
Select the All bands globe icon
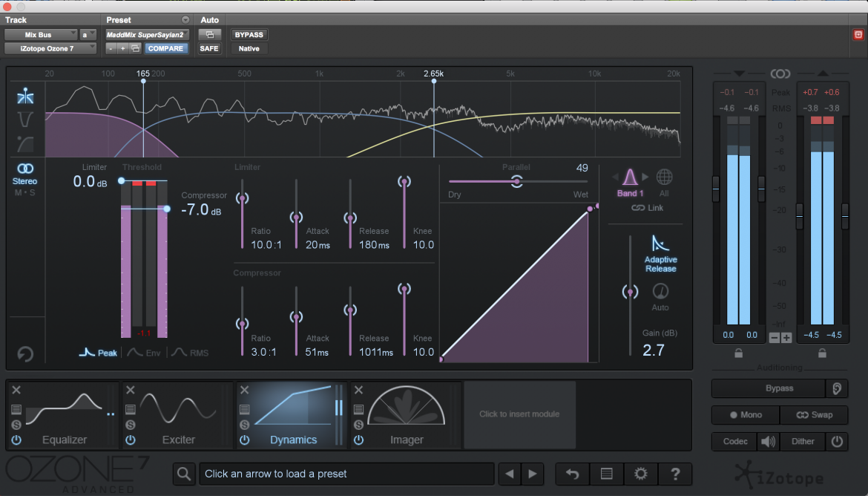664,177
